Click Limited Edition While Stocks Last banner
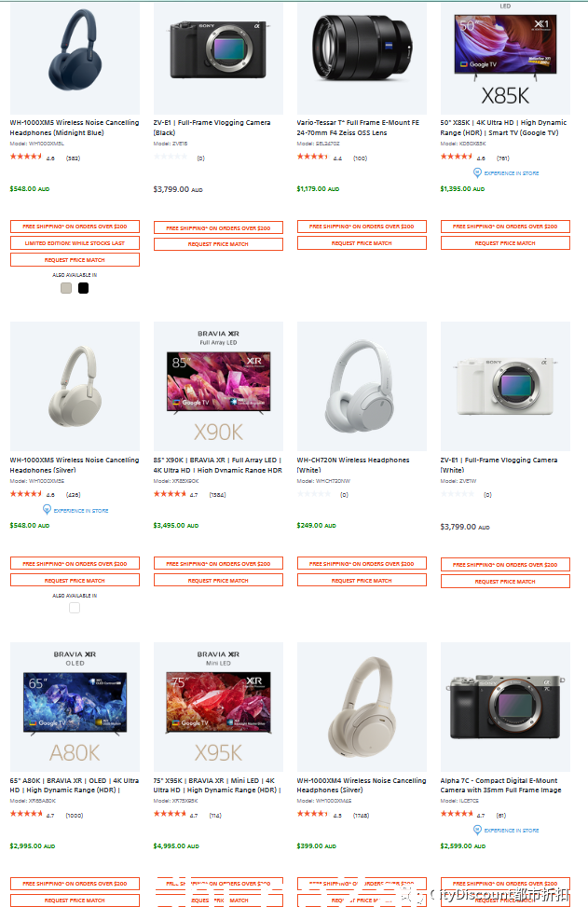Image resolution: width=588 pixels, height=921 pixels. pyautogui.click(x=75, y=243)
